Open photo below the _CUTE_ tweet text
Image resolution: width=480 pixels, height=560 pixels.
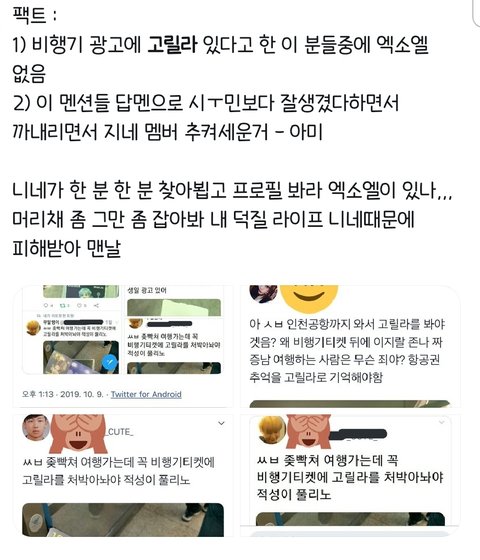(x=123, y=520)
